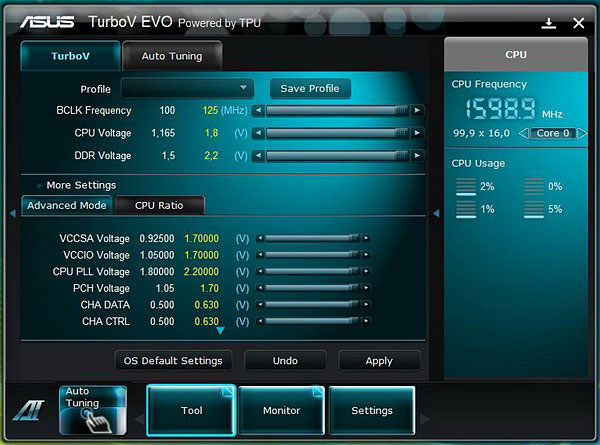
Task: Click the Core 0 selector label
Action: [553, 133]
